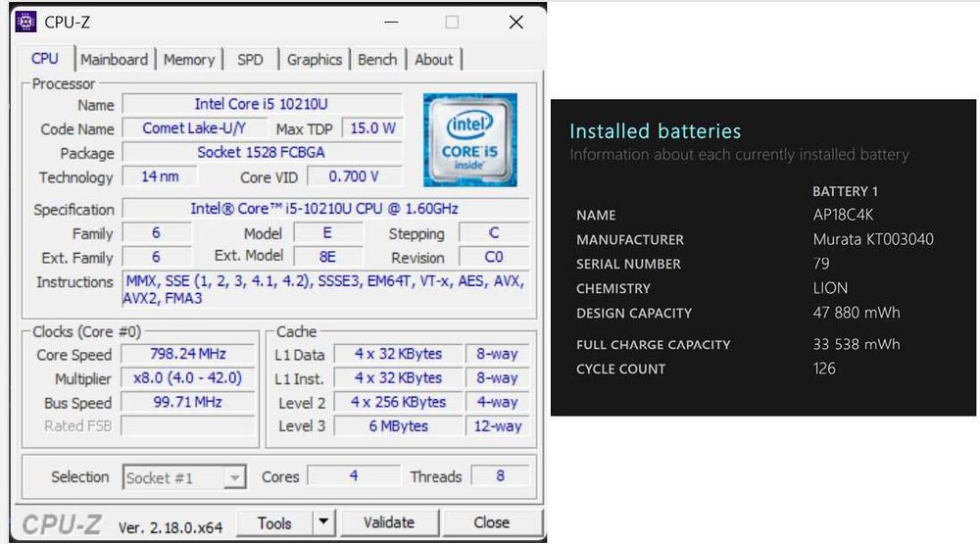Screen dimensions: 980x544
Task: Close the CPU-Z window with the X
Action: (516, 23)
